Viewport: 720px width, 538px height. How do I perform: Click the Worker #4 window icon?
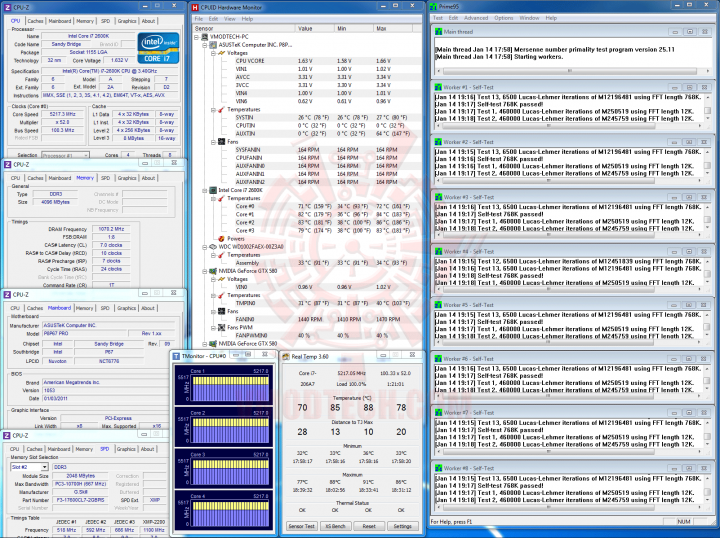[438, 252]
